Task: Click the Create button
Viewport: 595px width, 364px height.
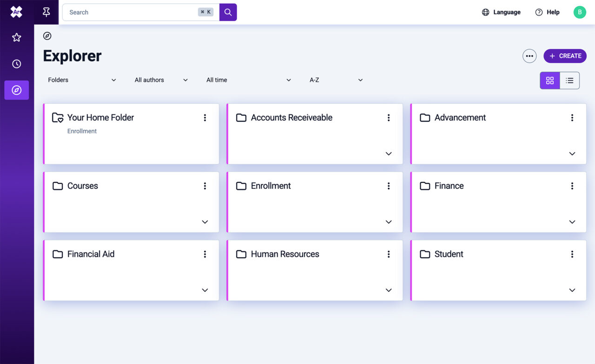Action: coord(565,56)
